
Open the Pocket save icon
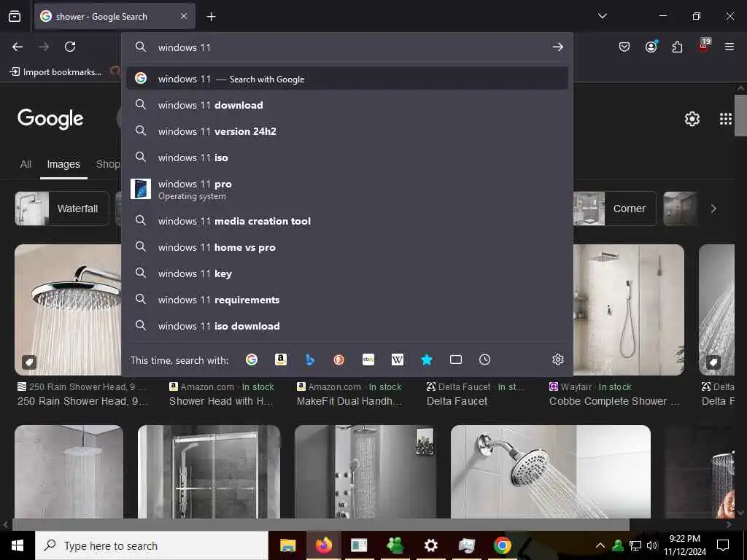click(x=624, y=47)
